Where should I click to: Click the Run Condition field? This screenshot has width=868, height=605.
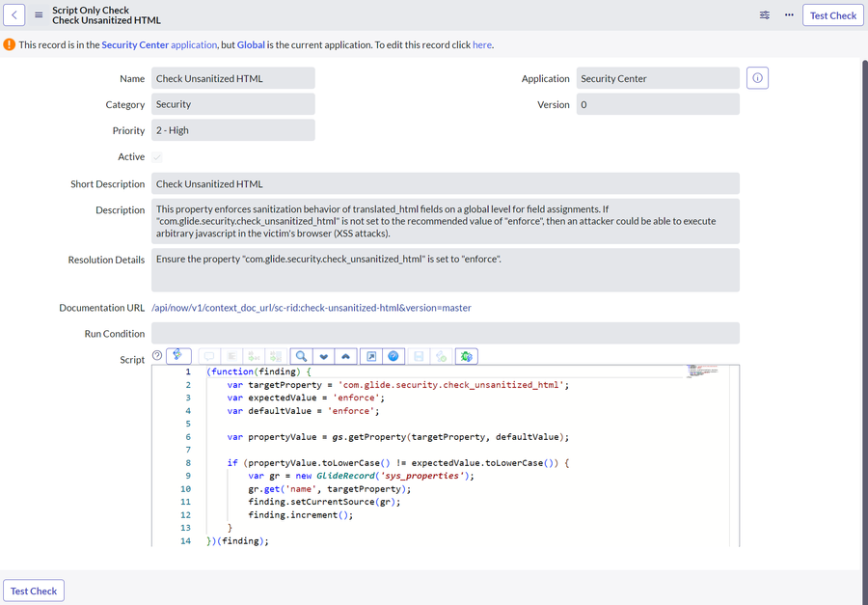click(446, 333)
